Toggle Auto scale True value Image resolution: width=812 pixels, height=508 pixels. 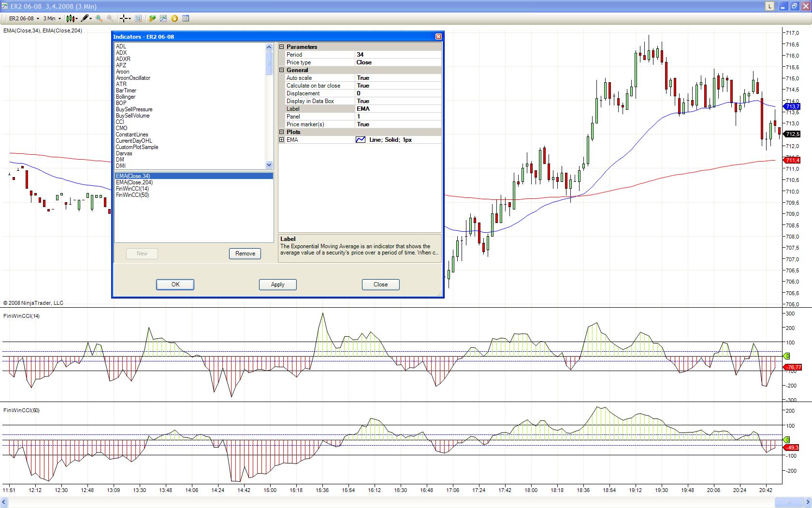pyautogui.click(x=398, y=78)
